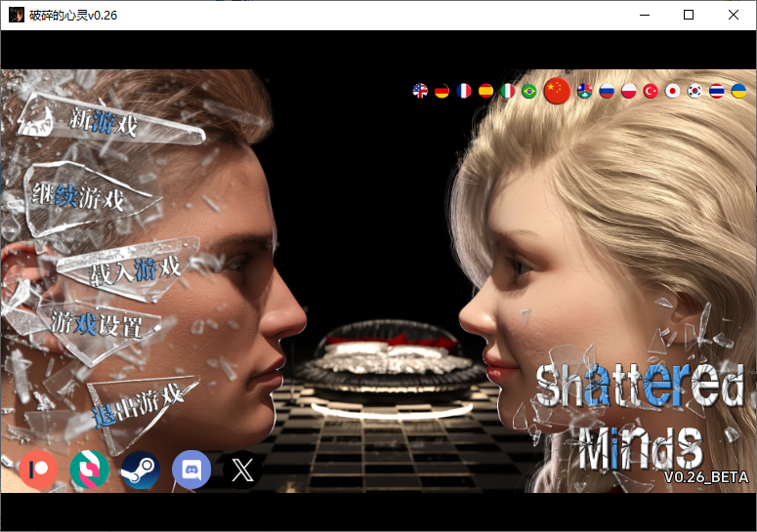Pick the Spanish flag language
Screen dimensions: 757x532
[485, 91]
